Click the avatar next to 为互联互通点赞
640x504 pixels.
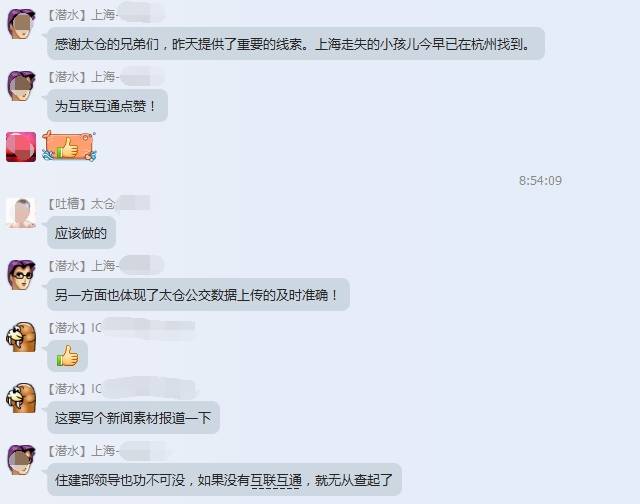tap(22, 86)
